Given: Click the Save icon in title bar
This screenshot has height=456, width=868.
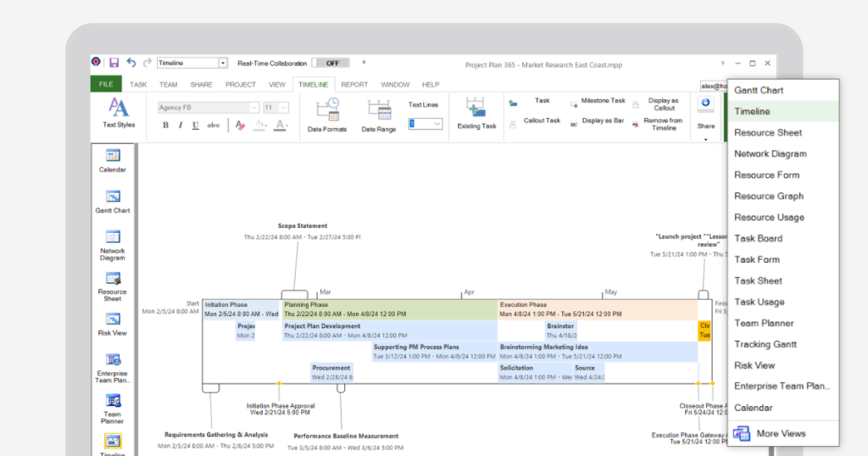Looking at the screenshot, I should (x=114, y=63).
